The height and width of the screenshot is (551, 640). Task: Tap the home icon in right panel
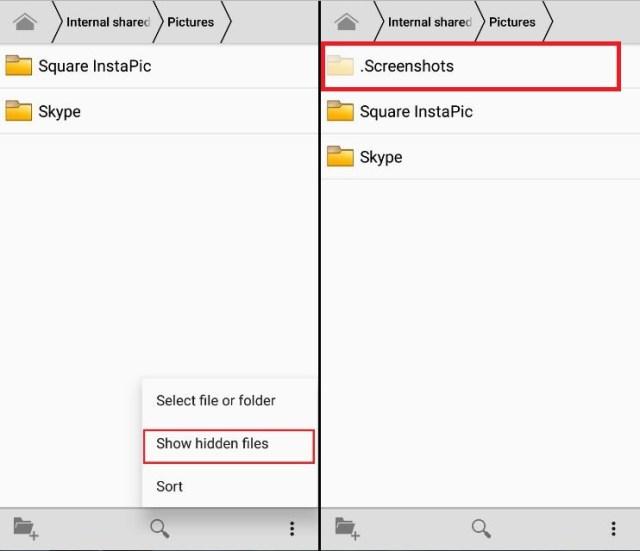347,22
